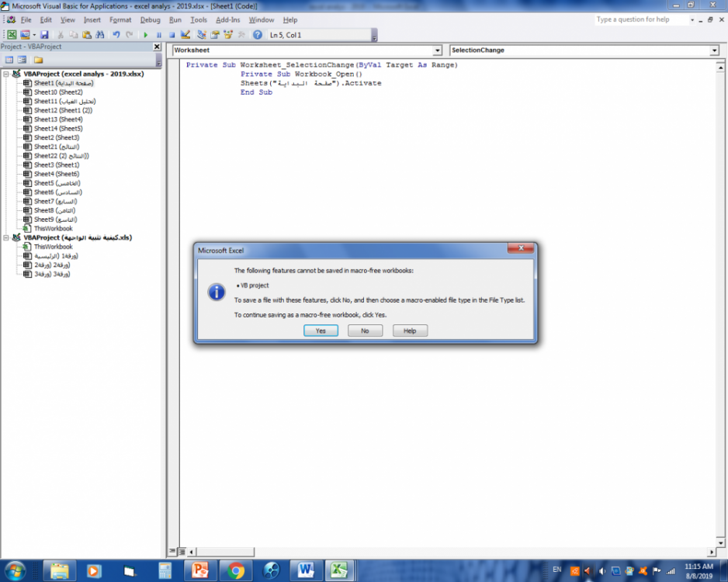Toggle Design Mode icon
The width and height of the screenshot is (728, 582).
point(185,35)
